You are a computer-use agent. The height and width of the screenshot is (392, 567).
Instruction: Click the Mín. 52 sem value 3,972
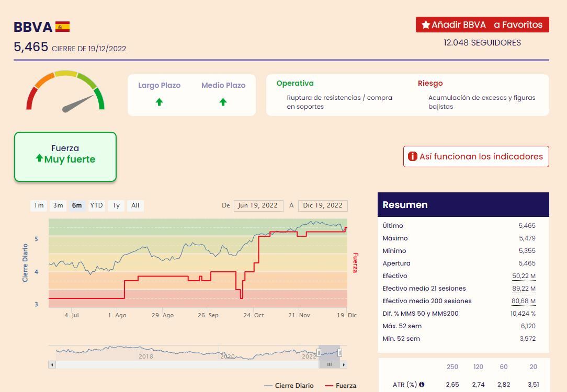click(528, 339)
